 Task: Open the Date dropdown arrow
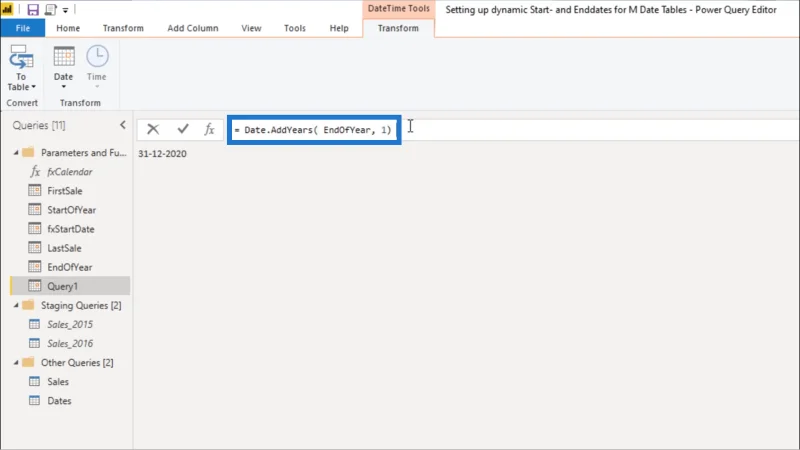point(64,87)
